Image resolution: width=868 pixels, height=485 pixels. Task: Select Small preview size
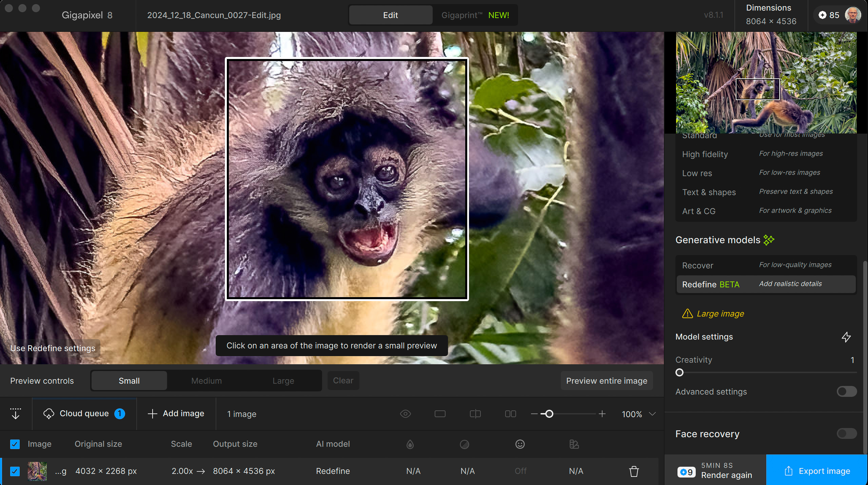tap(129, 381)
